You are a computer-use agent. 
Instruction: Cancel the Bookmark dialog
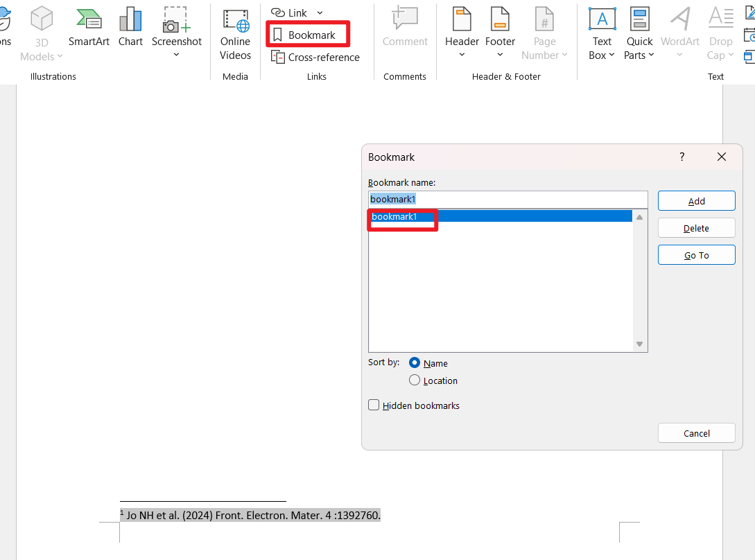coord(696,433)
